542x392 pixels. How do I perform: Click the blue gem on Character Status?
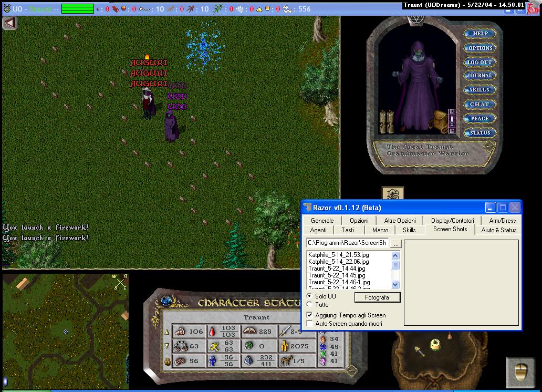pyautogui.click(x=166, y=300)
